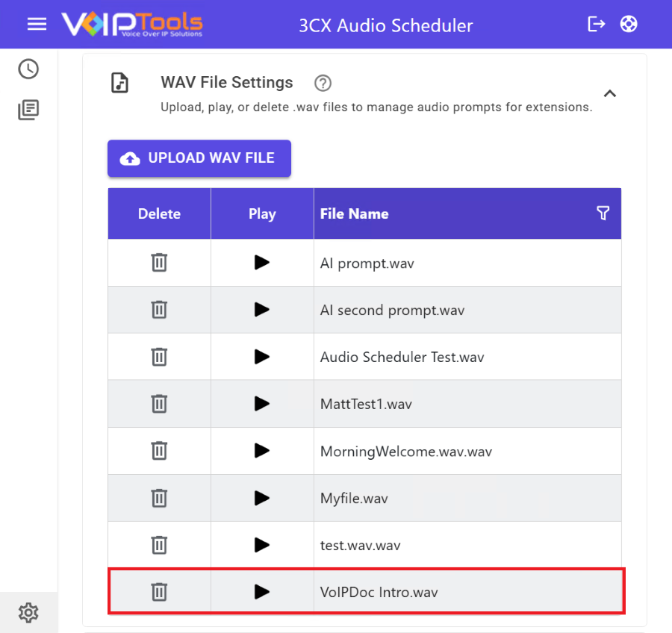
Task: Click the WAV File Settings help icon
Action: 323,83
